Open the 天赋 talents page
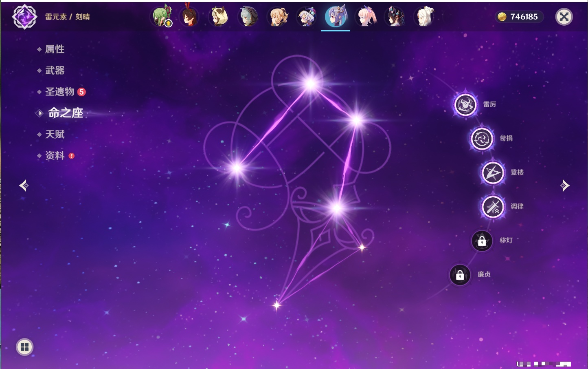Image resolution: width=588 pixels, height=369 pixels. 55,134
